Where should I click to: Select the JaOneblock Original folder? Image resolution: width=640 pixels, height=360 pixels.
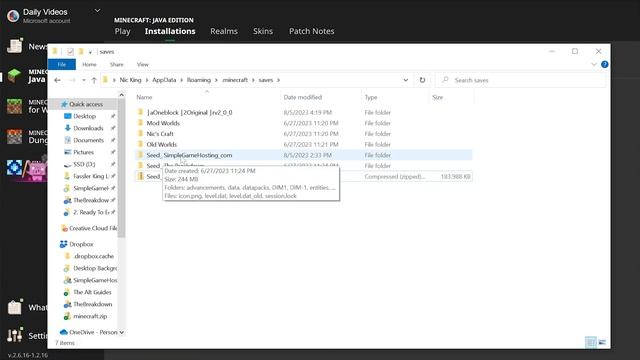[x=304, y=112]
